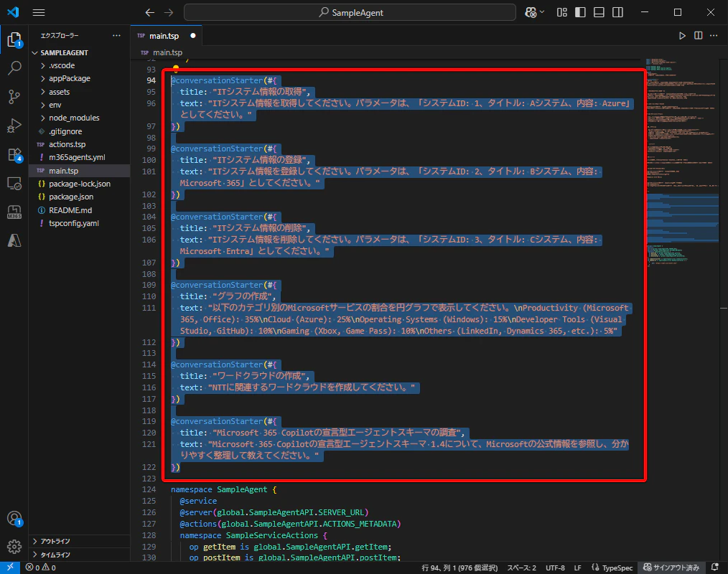This screenshot has width=728, height=574.
Task: Click the errors and warnings status indicator
Action: 41,568
